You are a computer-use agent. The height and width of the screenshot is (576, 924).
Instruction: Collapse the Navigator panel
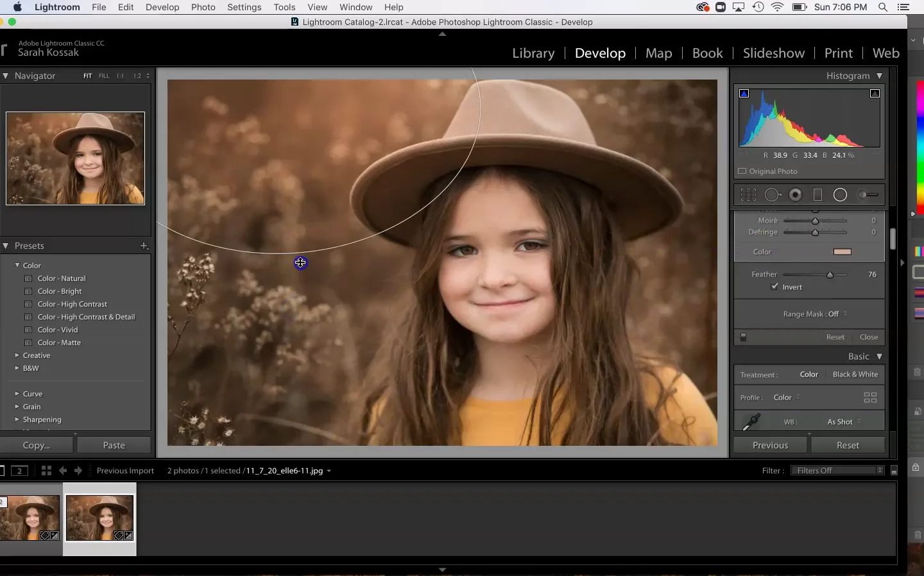[6, 76]
